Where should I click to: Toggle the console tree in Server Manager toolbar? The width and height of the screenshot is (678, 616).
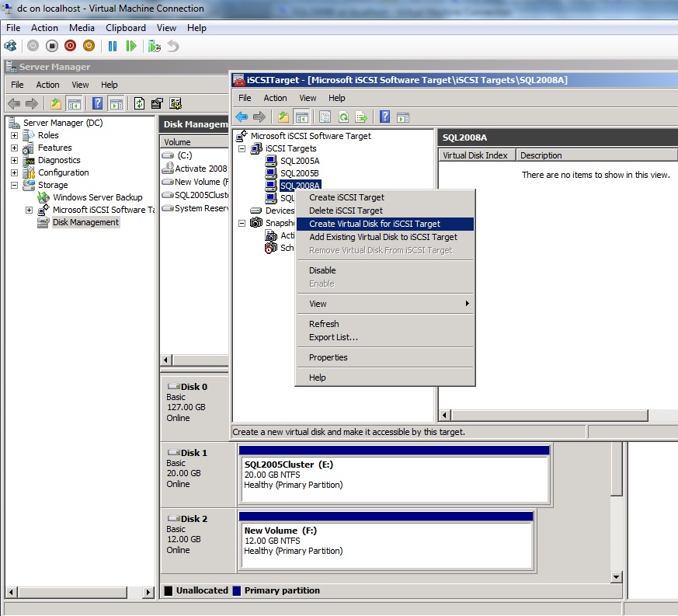tap(75, 104)
